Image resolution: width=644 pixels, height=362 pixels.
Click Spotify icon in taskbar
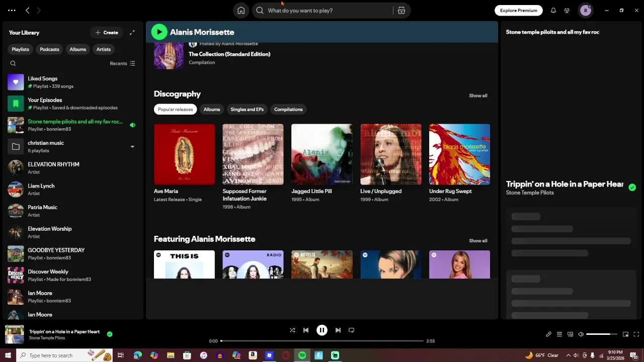[302, 355]
